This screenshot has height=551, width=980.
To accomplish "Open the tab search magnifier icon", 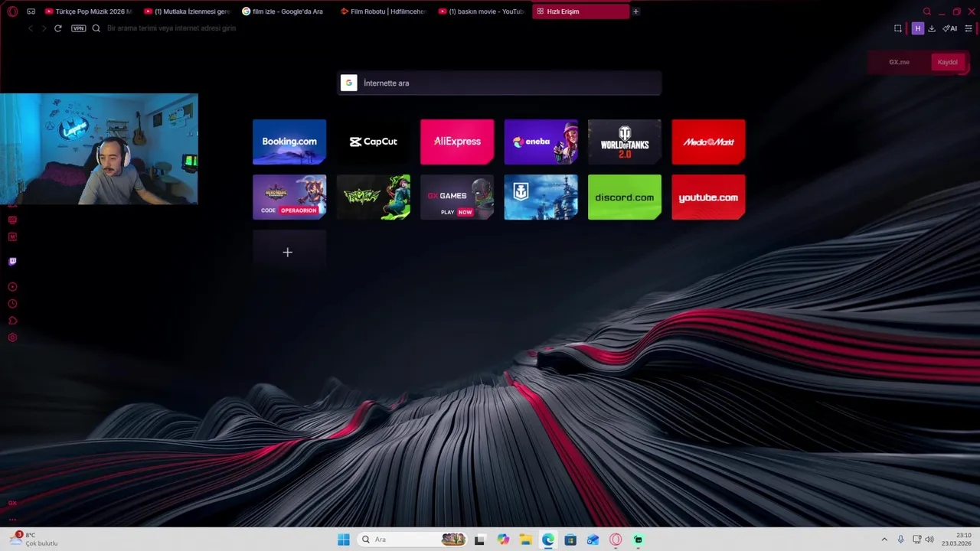I will 927,11.
